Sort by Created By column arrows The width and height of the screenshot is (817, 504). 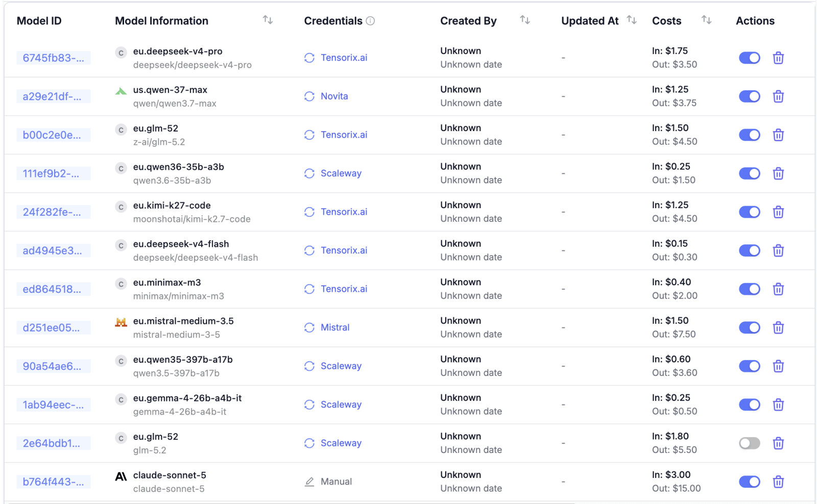point(525,20)
